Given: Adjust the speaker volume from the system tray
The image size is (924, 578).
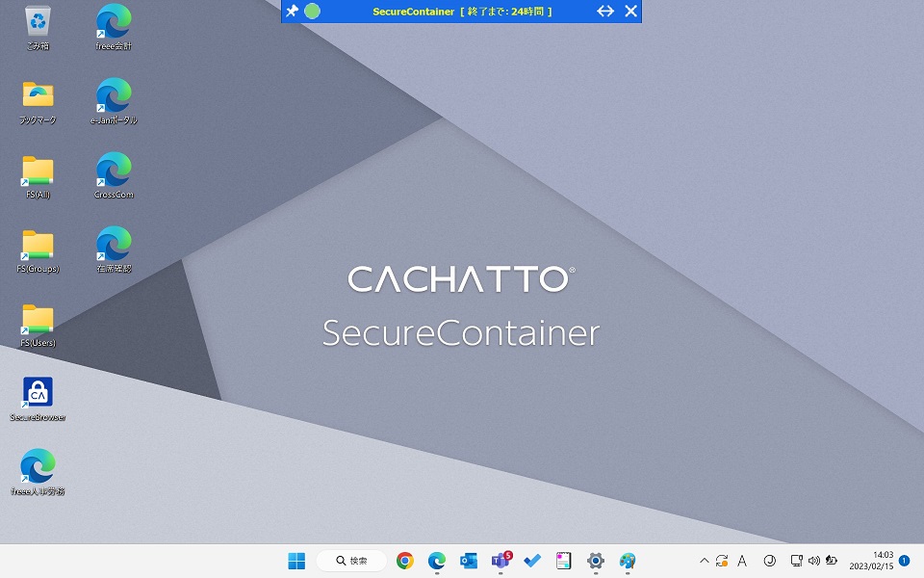Looking at the screenshot, I should (x=815, y=560).
